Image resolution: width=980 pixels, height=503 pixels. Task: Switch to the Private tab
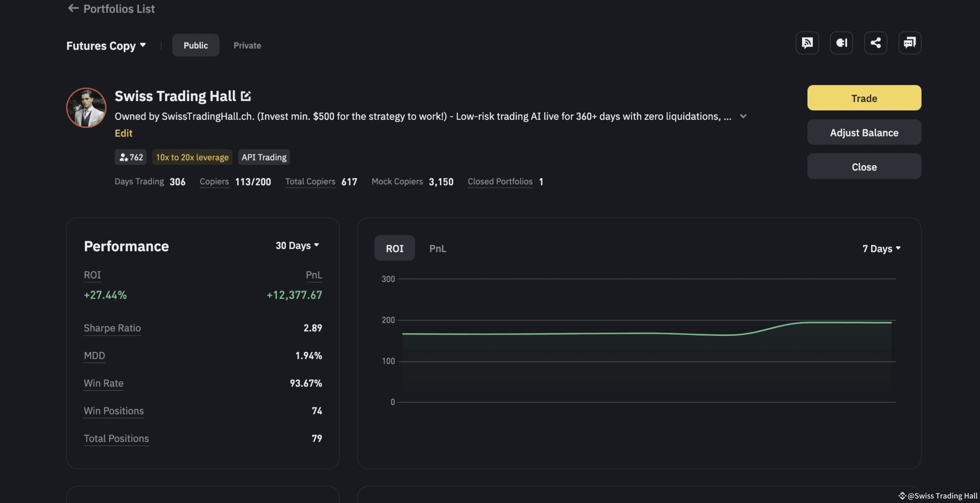click(x=247, y=45)
